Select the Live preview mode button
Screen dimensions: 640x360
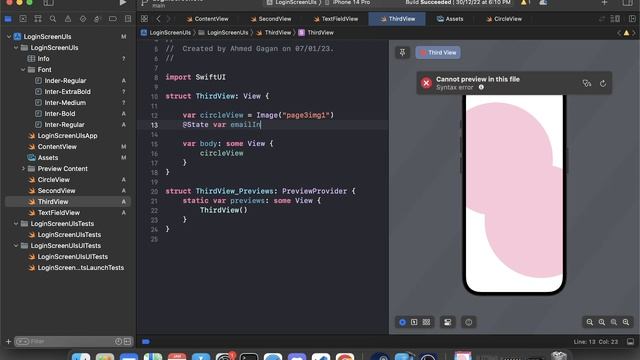[402, 322]
